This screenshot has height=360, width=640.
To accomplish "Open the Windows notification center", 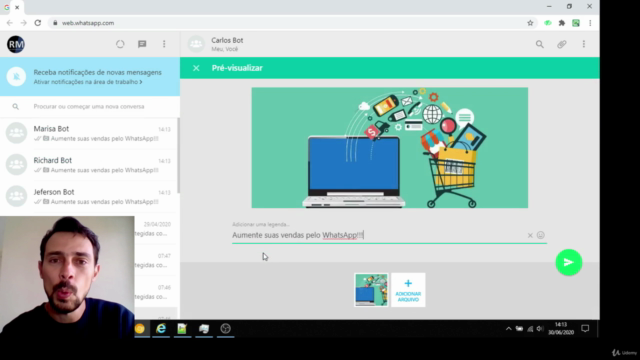I will 585,329.
